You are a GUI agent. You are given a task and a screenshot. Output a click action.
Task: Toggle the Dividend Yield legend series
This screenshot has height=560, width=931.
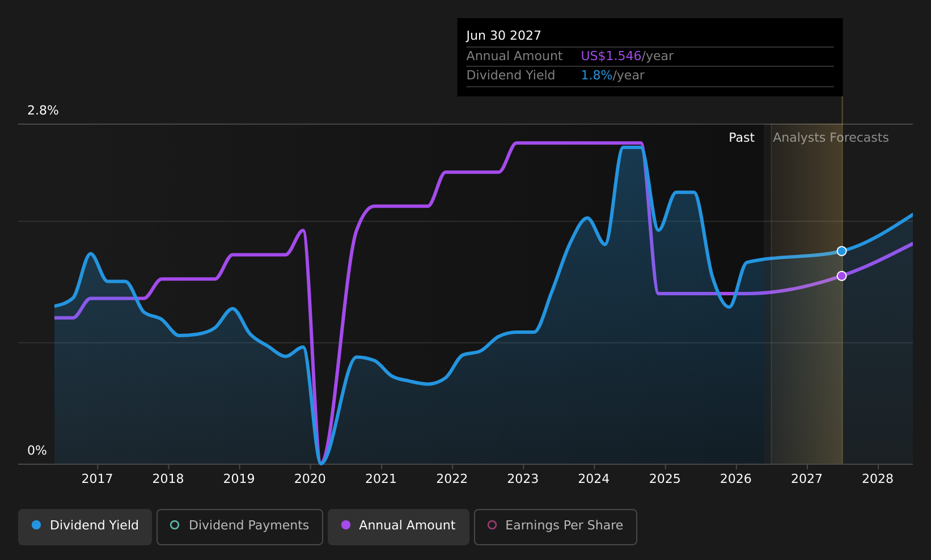[85, 527]
